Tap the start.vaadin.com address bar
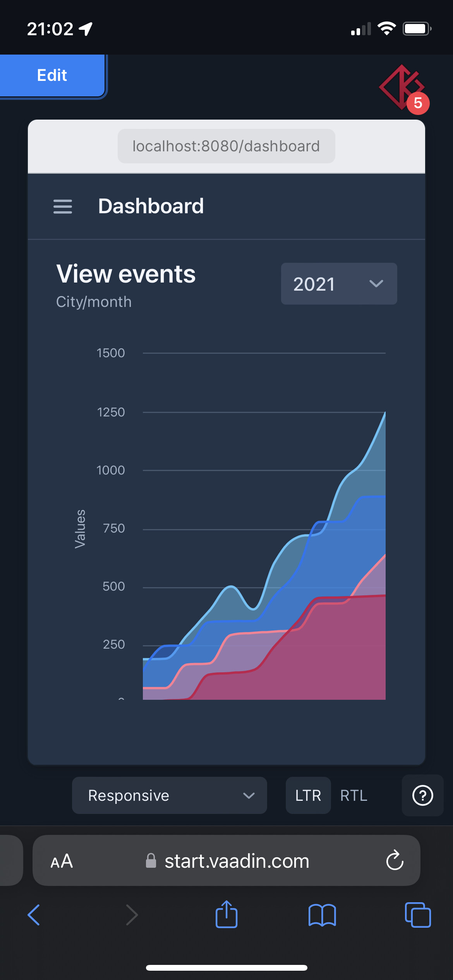Screen dimensions: 453x980 (236, 861)
